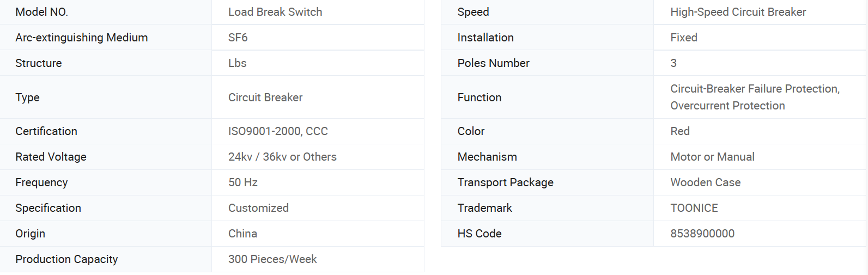The width and height of the screenshot is (868, 275).
Task: Select the "Motor or Manual" mechanism value
Action: click(x=712, y=157)
